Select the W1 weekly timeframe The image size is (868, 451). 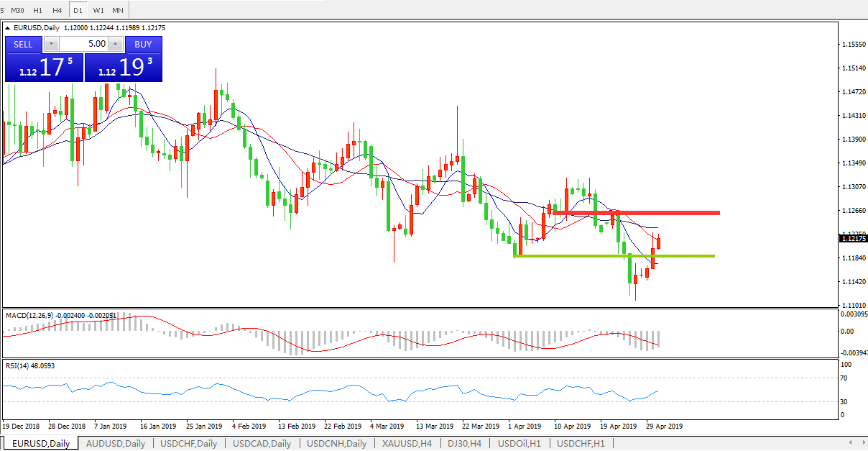(98, 11)
